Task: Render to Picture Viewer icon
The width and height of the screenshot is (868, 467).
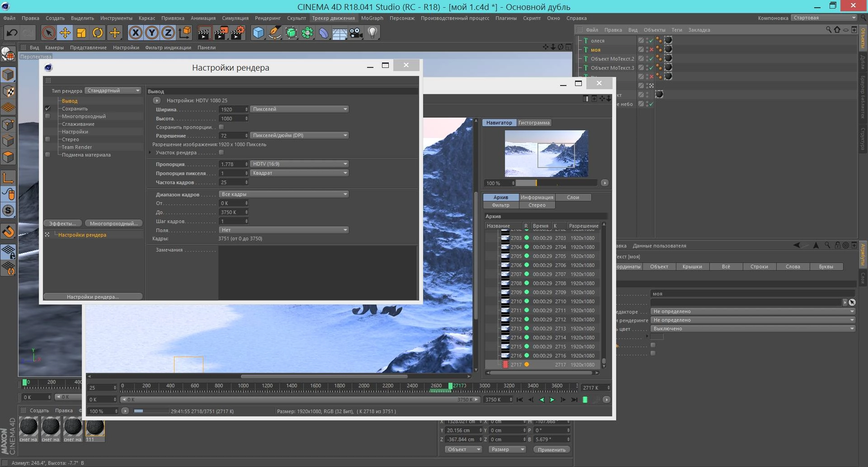Action: pos(221,33)
